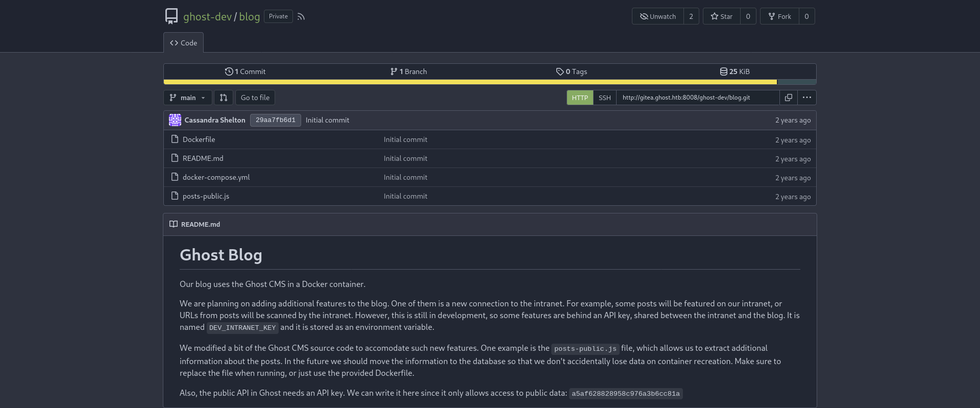Open the forks count next to Fork
This screenshot has height=408, width=980.
[x=807, y=16]
